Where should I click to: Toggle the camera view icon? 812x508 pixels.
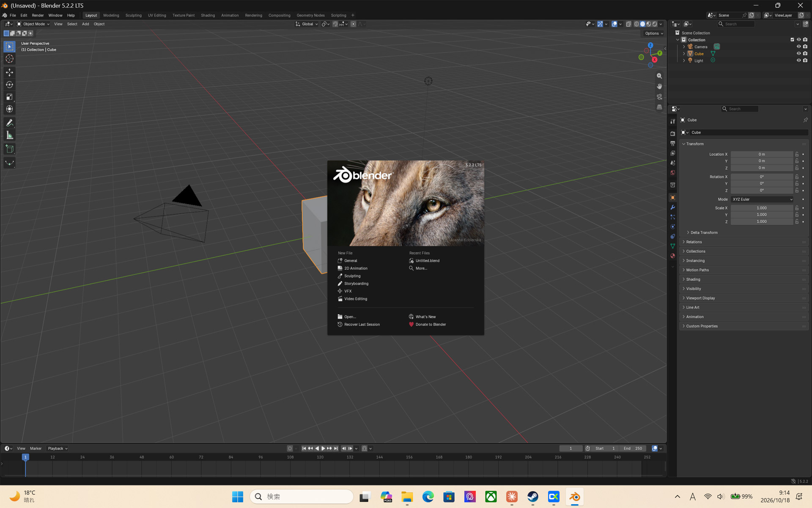[659, 97]
